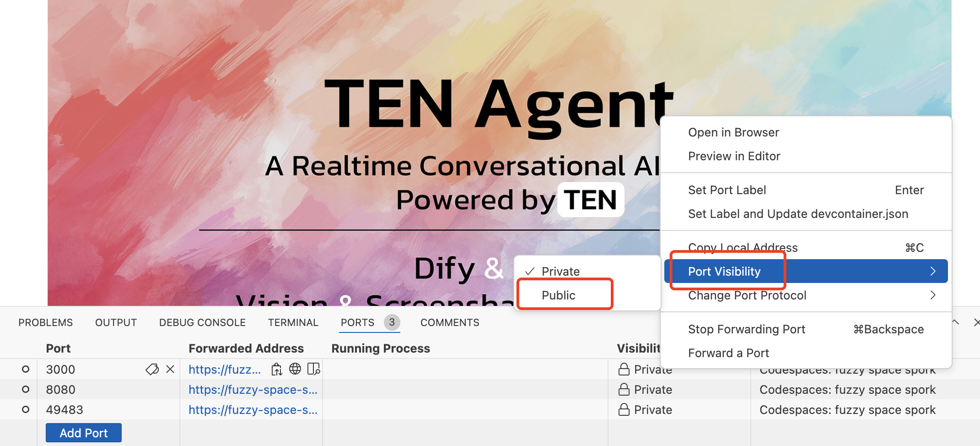
Task: Click origin 'Codespaces: fuzzy space spork' in 49483 row
Action: point(847,409)
